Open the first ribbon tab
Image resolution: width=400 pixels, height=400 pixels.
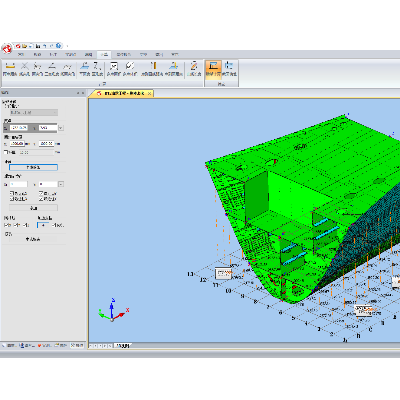tap(21, 54)
